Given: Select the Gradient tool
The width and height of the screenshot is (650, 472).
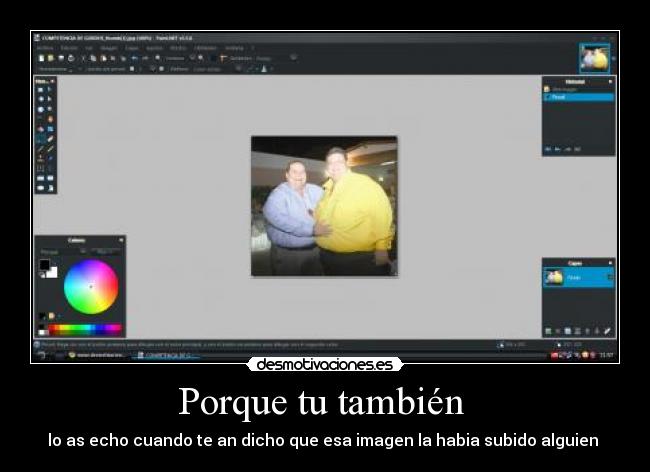Looking at the screenshot, I should (50, 129).
